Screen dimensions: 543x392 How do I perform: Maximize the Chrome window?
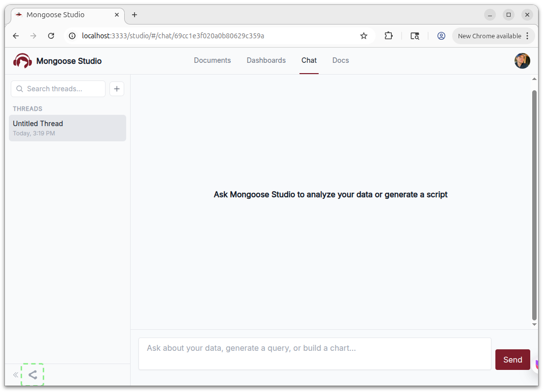(508, 15)
